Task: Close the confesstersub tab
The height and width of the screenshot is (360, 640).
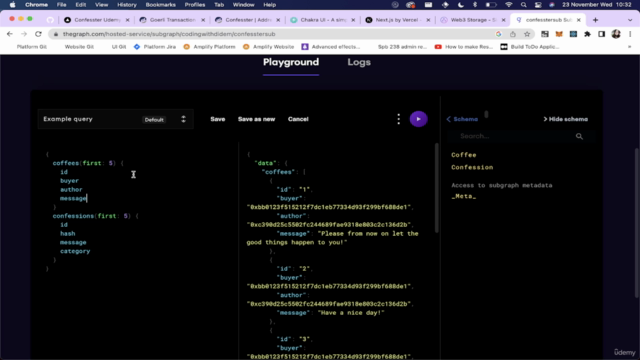Action: (x=578, y=20)
